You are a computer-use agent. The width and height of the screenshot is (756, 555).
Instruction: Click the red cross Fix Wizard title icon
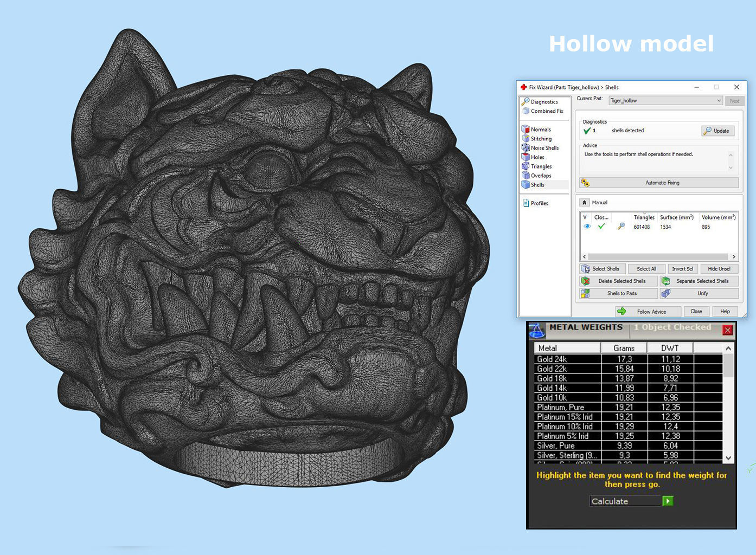coord(523,87)
